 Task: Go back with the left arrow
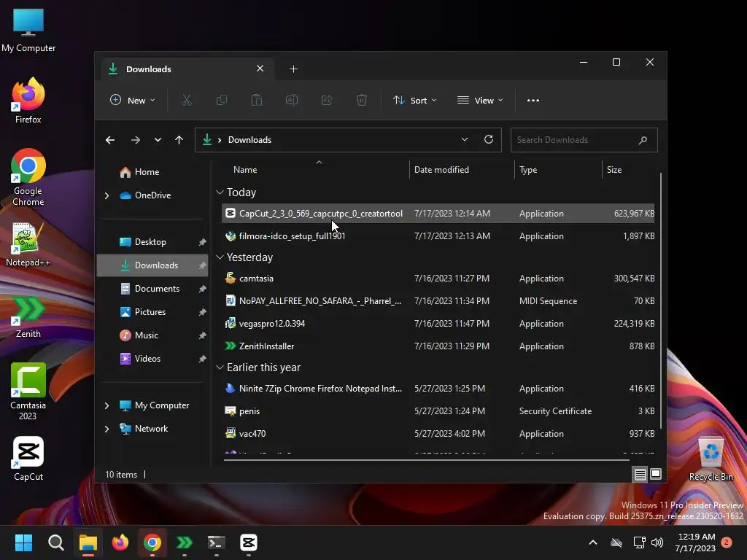(110, 140)
